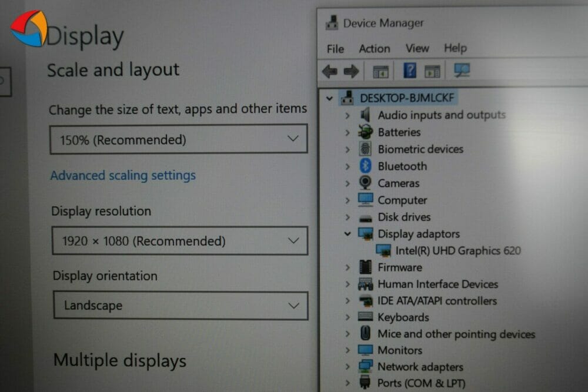
Task: Click the Scan for hardware changes monitor icon
Action: (x=462, y=70)
